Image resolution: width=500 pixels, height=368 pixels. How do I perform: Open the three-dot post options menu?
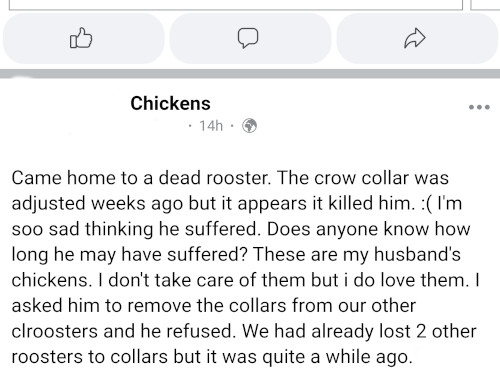tap(479, 107)
